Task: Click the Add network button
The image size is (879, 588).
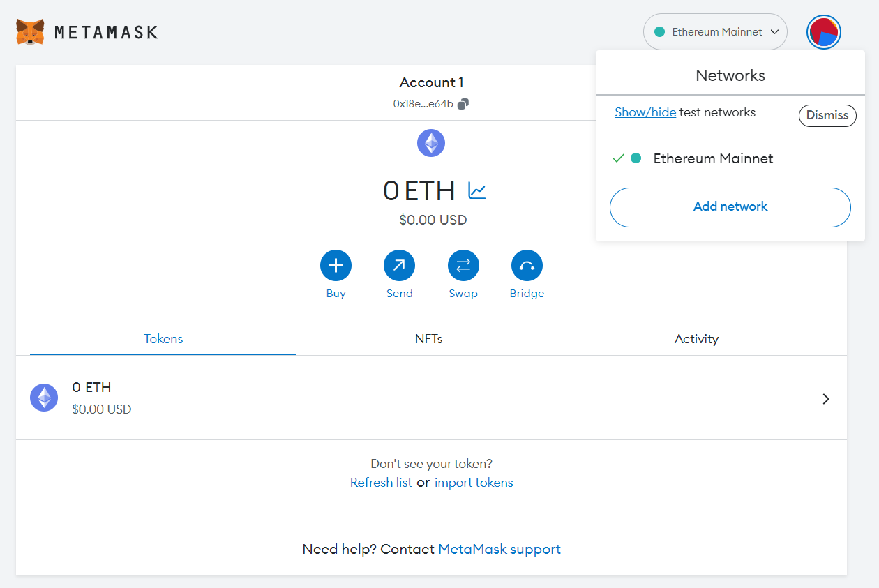Action: pyautogui.click(x=730, y=207)
